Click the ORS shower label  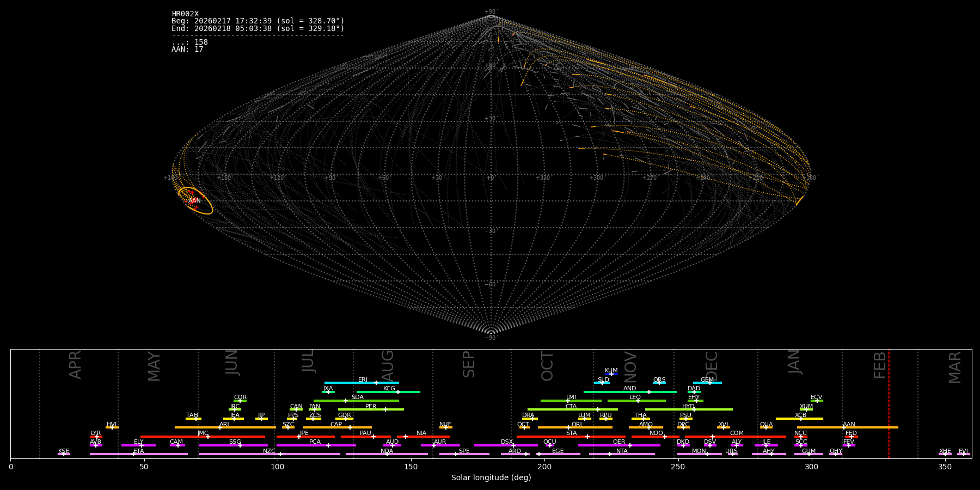(659, 380)
